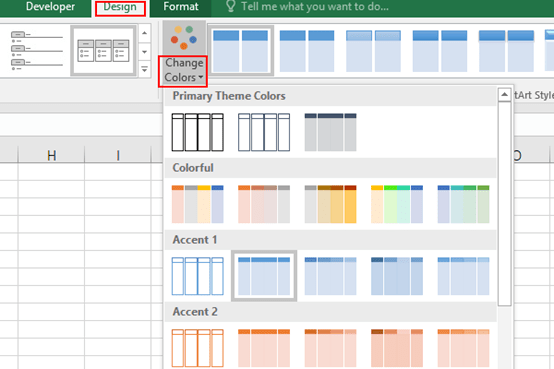Apply fourth Colorful option yellow green blue
554x369 pixels.
(397, 204)
